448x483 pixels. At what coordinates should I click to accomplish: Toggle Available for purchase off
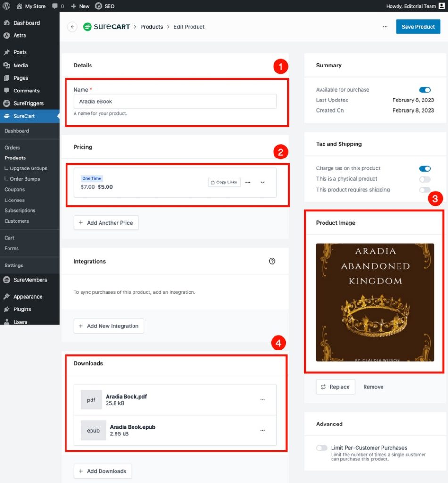coord(425,89)
